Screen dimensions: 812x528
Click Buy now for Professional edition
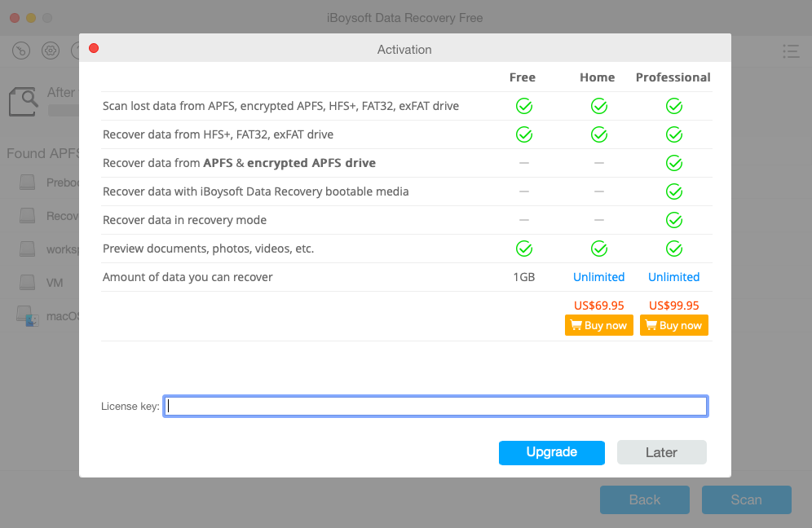pyautogui.click(x=673, y=325)
